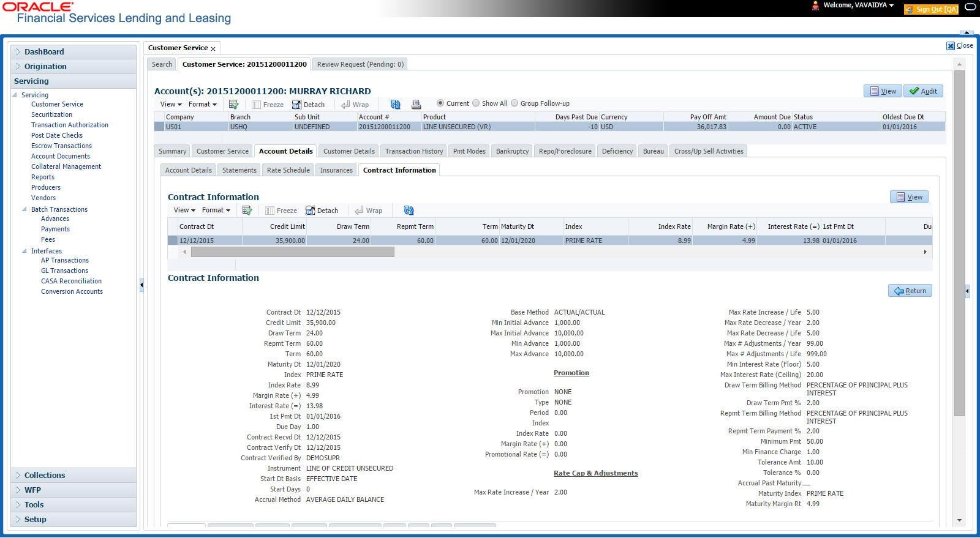This screenshot has height=538, width=980.
Task: Expand the Origination section
Action: [73, 67]
